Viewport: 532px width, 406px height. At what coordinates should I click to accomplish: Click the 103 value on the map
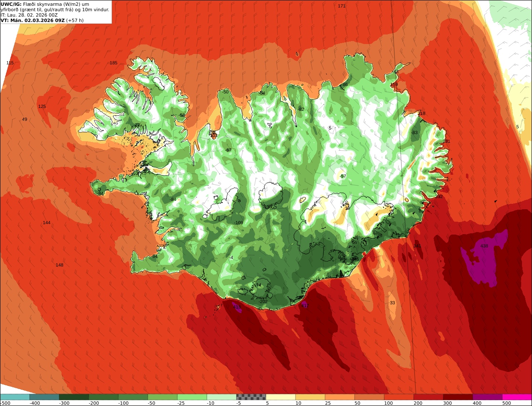click(214, 135)
